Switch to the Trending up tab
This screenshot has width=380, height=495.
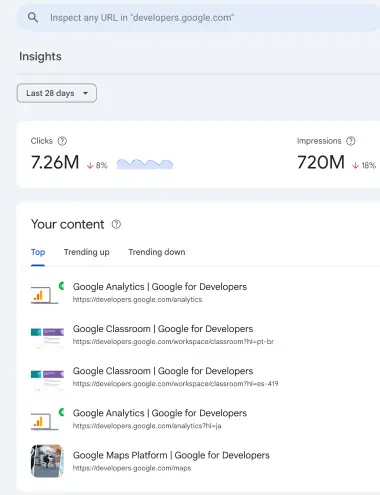[x=87, y=252]
